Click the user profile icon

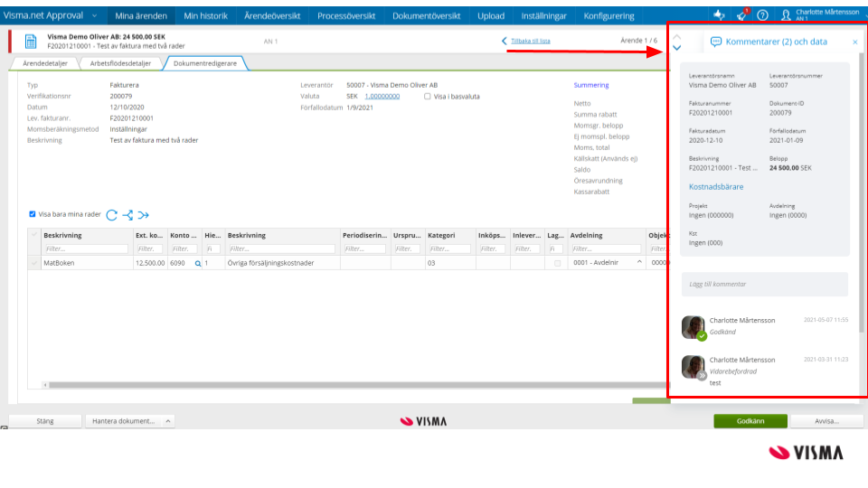point(786,15)
